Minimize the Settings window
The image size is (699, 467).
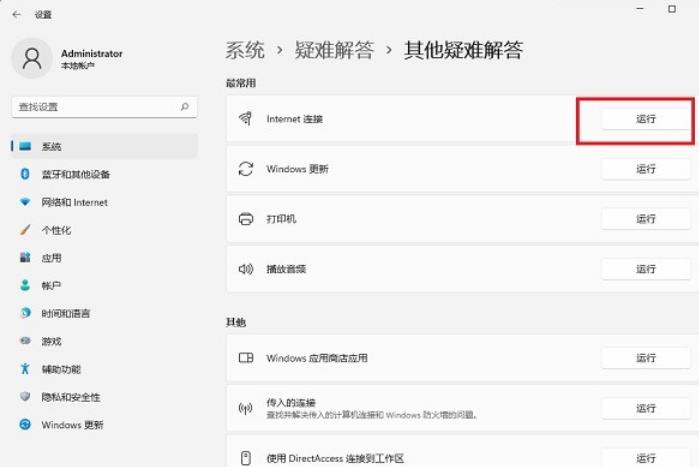(640, 9)
